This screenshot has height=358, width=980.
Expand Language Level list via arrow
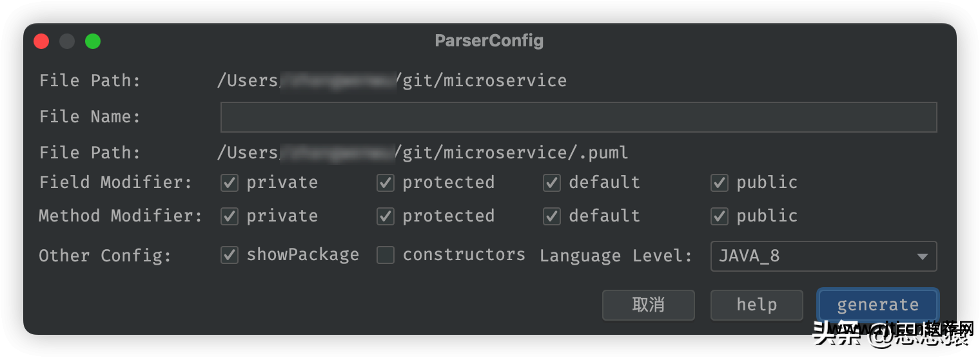click(x=922, y=257)
